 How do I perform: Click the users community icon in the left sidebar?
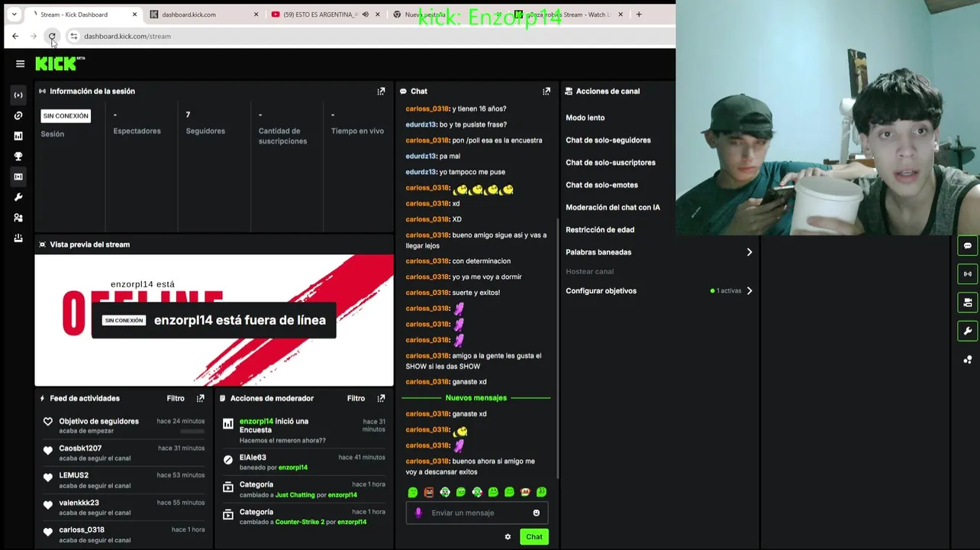(x=18, y=218)
